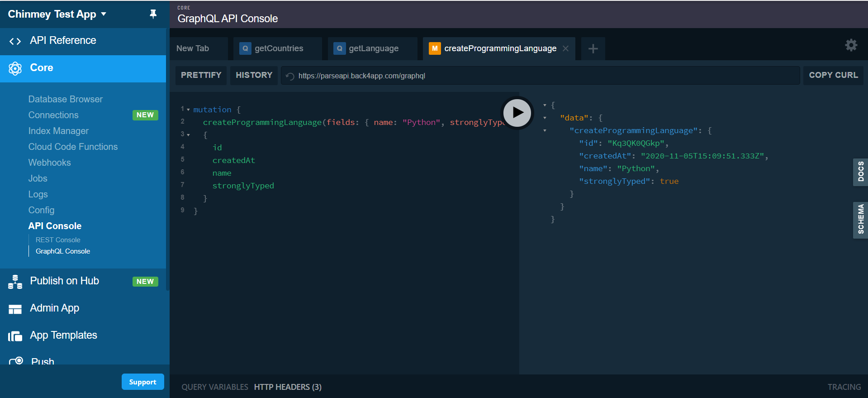Open GraphQL console settings gear
The width and height of the screenshot is (868, 398).
coord(851,45)
